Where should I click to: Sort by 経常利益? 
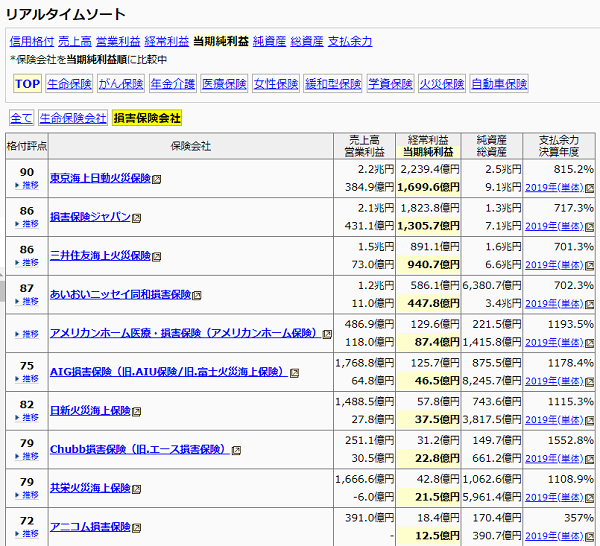(167, 41)
